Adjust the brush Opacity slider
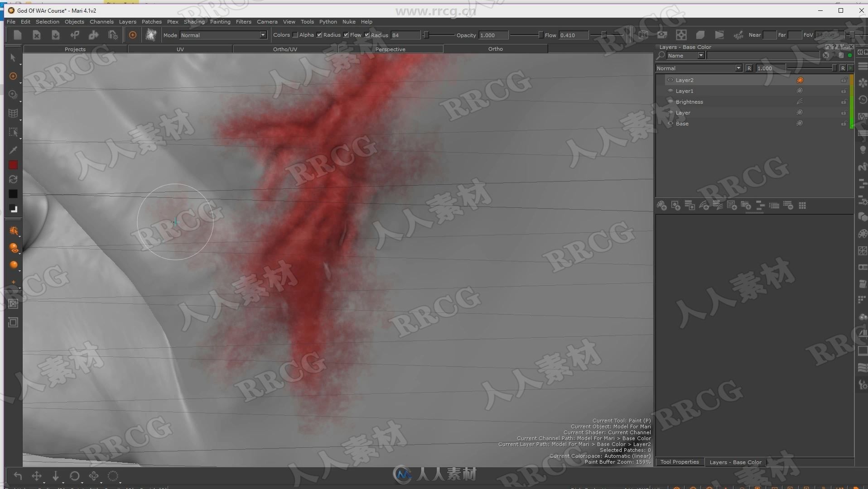Screen dimensions: 868x489 pos(526,35)
